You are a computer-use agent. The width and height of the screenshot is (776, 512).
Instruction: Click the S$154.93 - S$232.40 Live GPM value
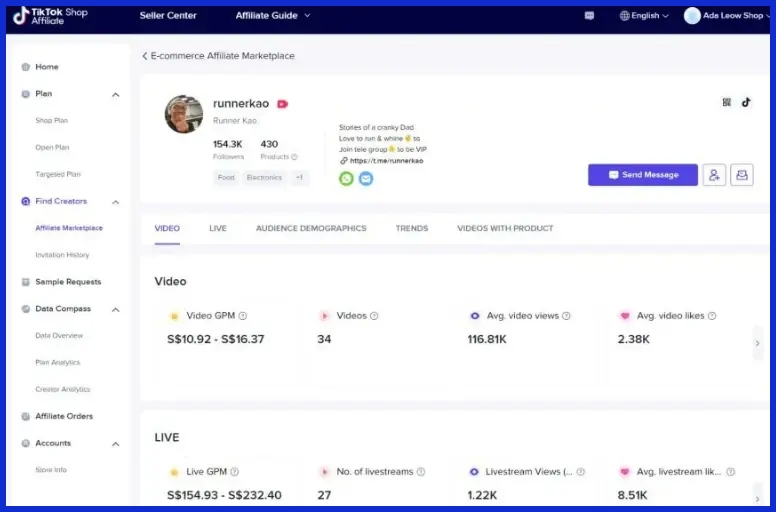pyautogui.click(x=224, y=495)
